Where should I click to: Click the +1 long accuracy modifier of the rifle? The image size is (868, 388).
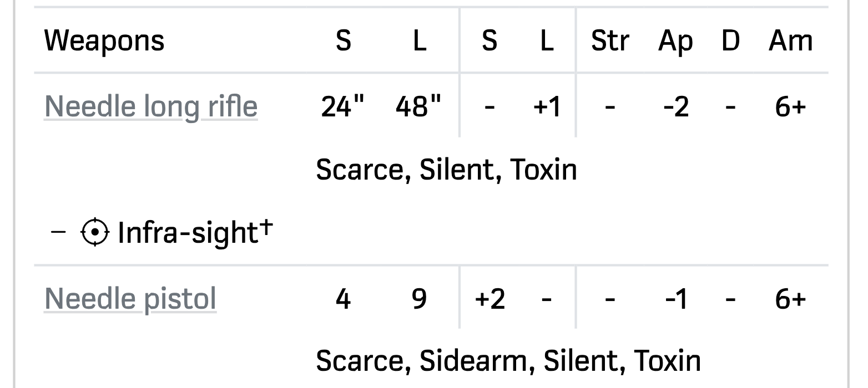click(x=547, y=106)
